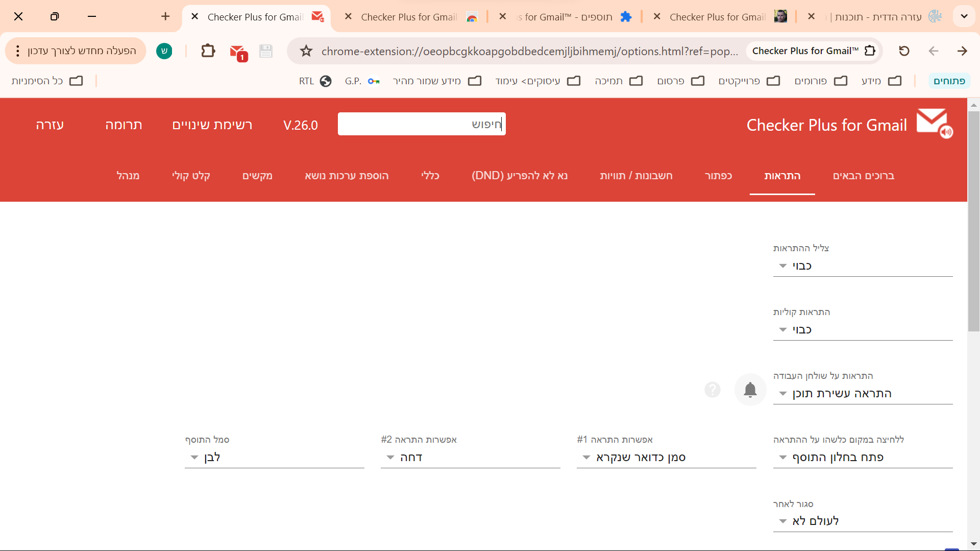This screenshot has width=980, height=551.
Task: Close the Checker Plus tab with rainbow icon
Action: [x=348, y=17]
